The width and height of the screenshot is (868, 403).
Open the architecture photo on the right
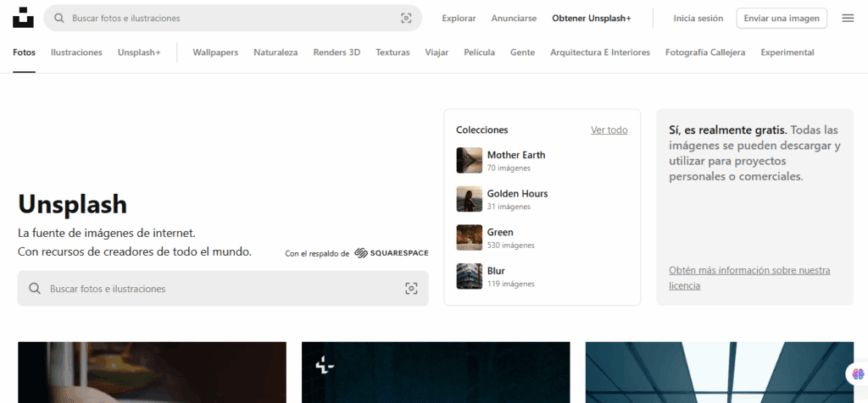(720, 372)
